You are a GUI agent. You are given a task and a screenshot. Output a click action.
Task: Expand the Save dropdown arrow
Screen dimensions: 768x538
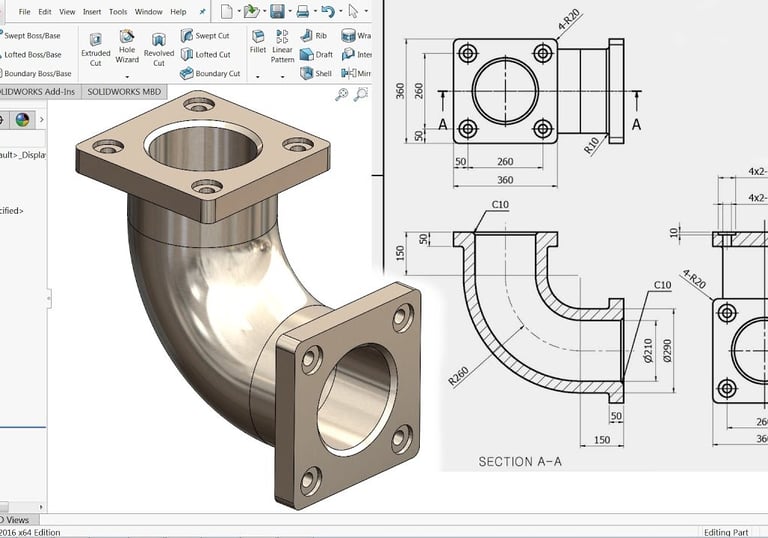[x=290, y=11]
